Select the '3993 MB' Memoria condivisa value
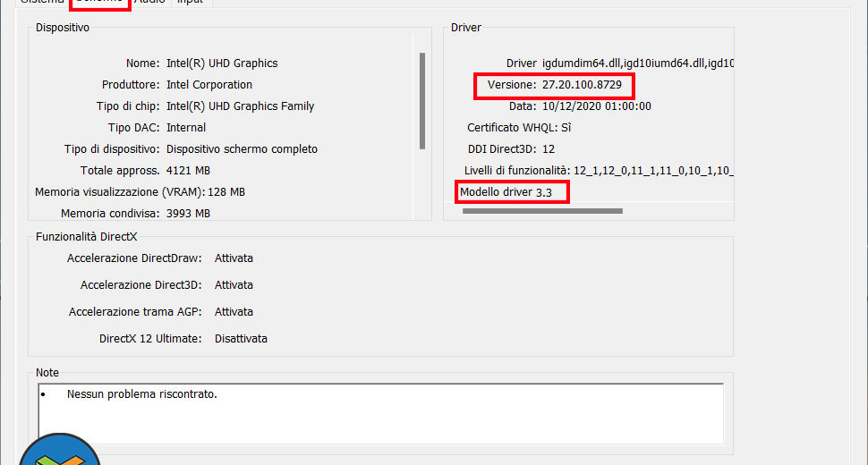 coord(188,214)
